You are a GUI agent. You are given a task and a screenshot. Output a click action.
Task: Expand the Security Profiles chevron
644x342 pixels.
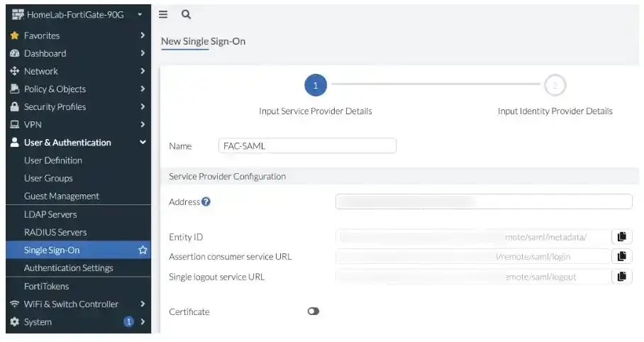pos(143,106)
